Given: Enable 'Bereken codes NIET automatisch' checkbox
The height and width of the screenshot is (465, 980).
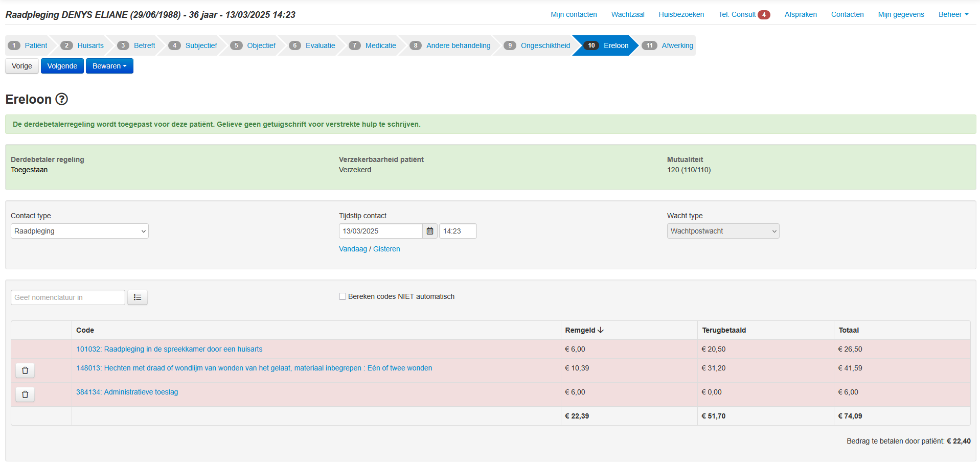Looking at the screenshot, I should (x=343, y=296).
